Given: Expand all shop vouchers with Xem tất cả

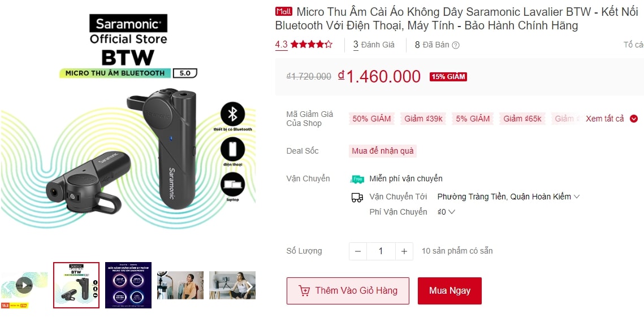Looking at the screenshot, I should [611, 119].
